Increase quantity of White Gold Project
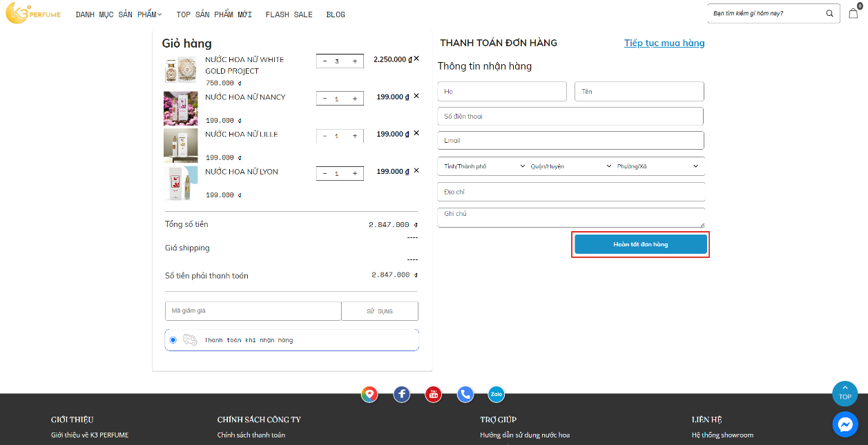Image resolution: width=868 pixels, height=445 pixels. point(355,61)
